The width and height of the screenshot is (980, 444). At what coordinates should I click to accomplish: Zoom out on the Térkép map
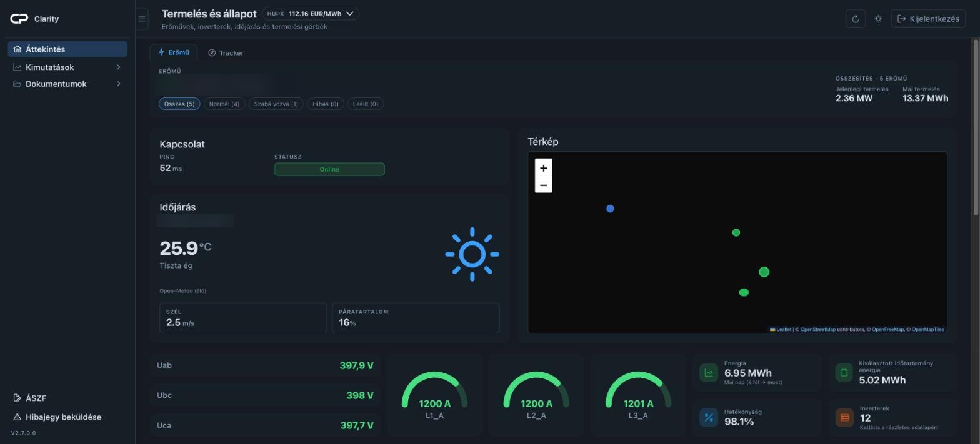click(543, 185)
